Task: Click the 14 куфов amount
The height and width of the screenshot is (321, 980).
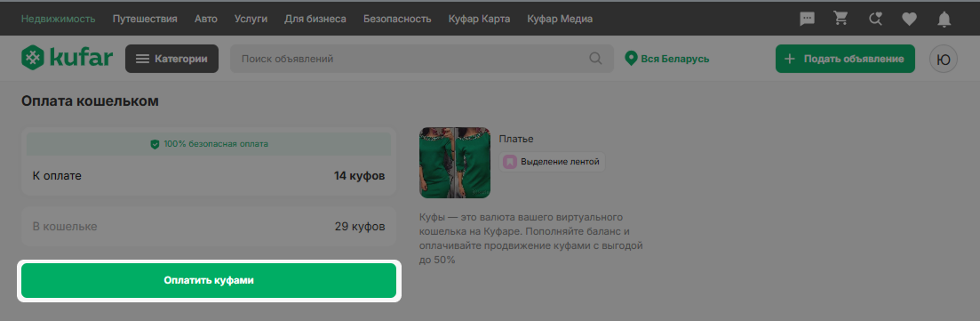Action: pos(359,176)
